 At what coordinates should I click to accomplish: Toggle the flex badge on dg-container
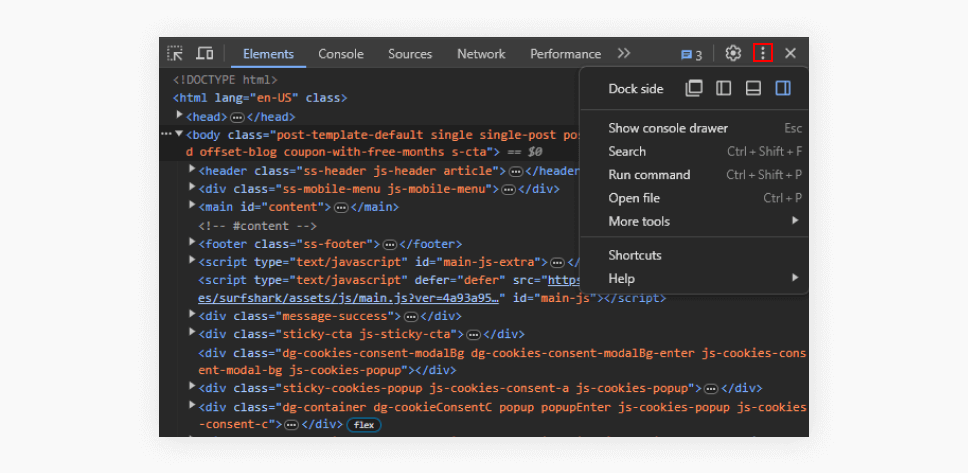click(364, 425)
